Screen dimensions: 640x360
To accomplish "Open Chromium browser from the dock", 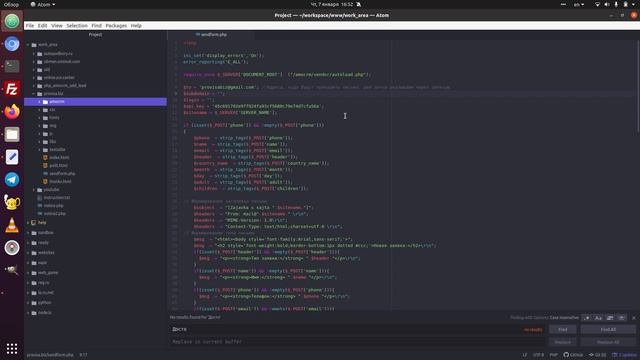I will point(12,44).
